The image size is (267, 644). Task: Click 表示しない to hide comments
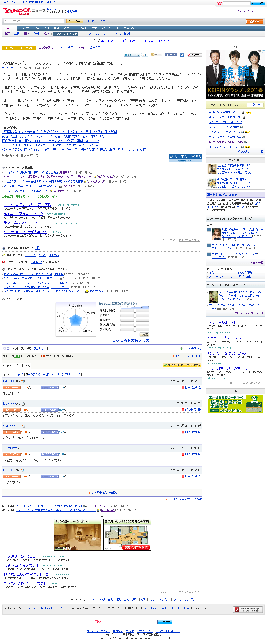[x=40, y=348]
